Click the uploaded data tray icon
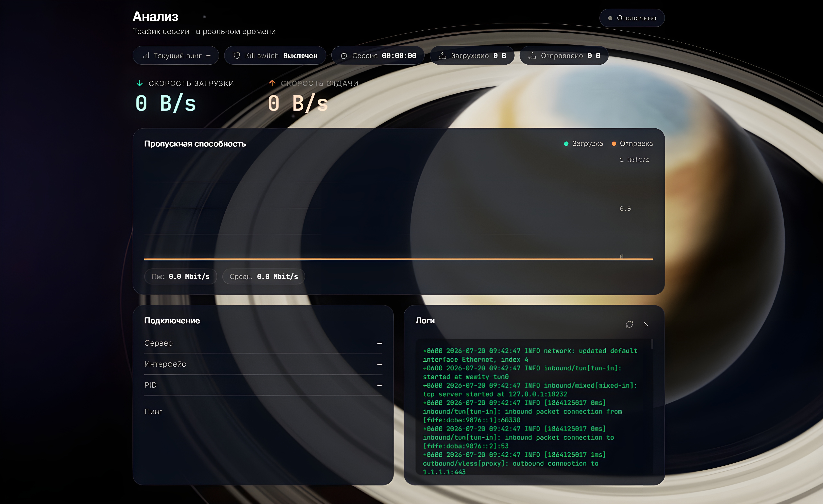Image resolution: width=823 pixels, height=504 pixels. pos(532,55)
